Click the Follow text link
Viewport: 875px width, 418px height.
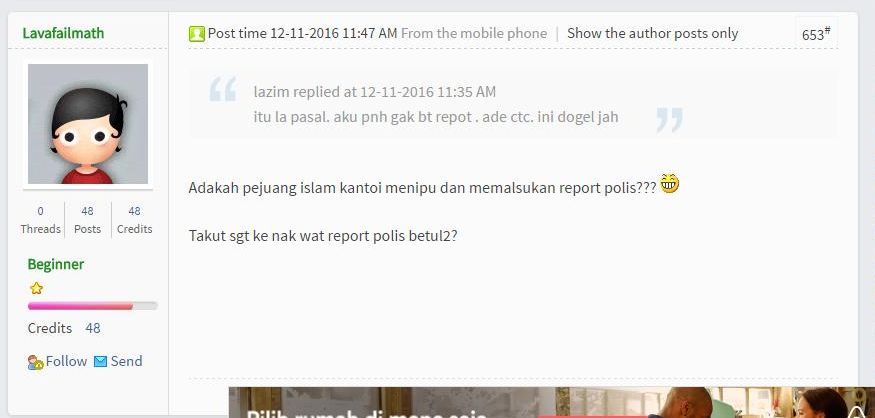[x=66, y=361]
